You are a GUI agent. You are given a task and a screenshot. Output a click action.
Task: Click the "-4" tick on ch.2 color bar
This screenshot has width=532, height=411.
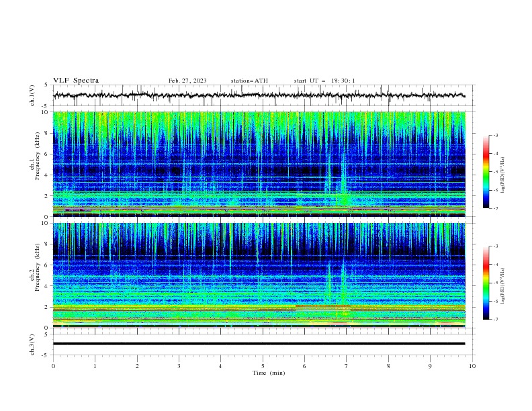point(495,265)
